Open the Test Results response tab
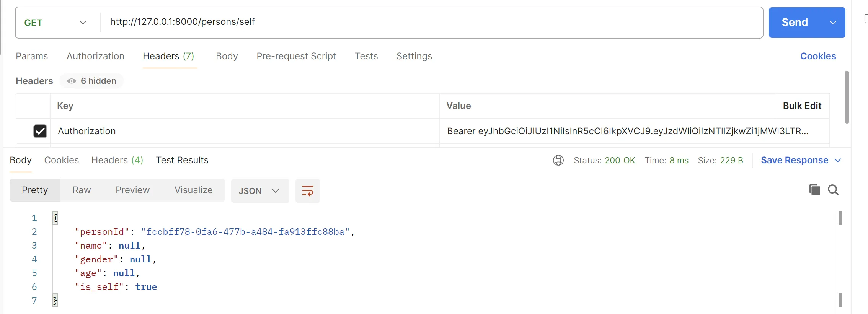868x314 pixels. coord(182,160)
